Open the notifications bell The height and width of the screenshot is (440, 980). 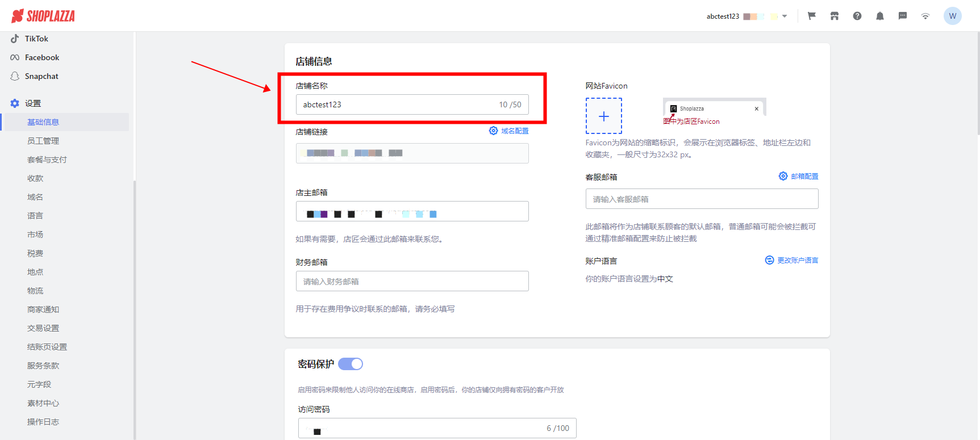tap(879, 16)
